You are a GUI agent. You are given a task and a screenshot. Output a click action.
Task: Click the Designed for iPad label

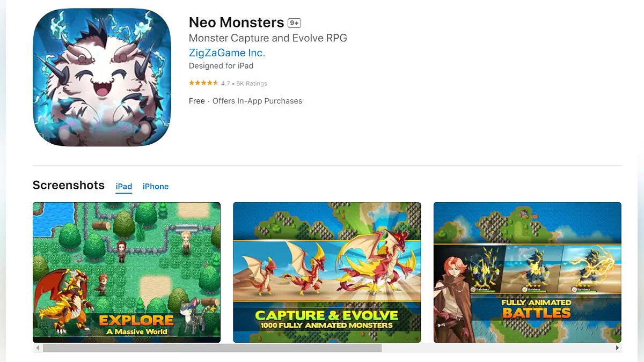pos(221,66)
